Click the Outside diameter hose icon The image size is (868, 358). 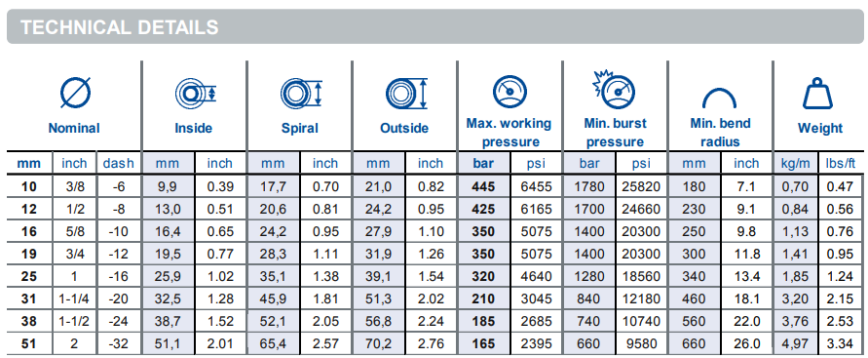(407, 93)
